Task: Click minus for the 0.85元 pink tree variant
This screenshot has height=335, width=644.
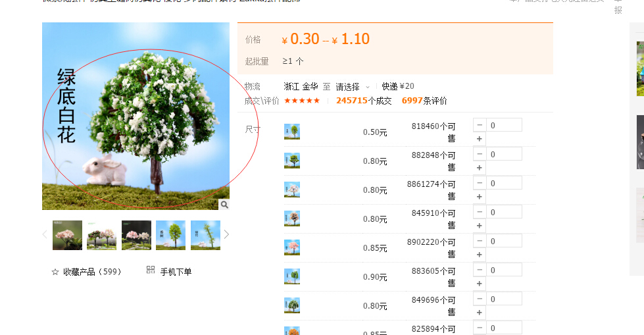Action: click(480, 241)
